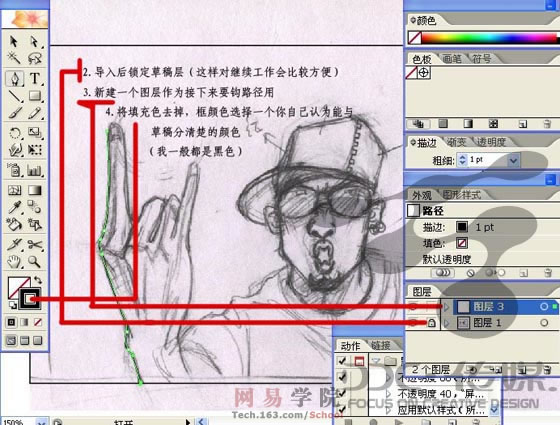Select the Pen tool
Viewport: 560px width, 425px height.
[15, 78]
